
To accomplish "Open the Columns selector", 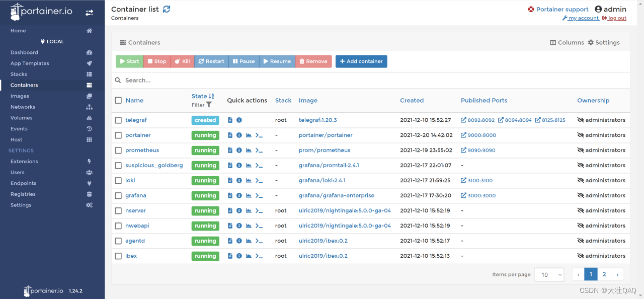I will pos(567,43).
